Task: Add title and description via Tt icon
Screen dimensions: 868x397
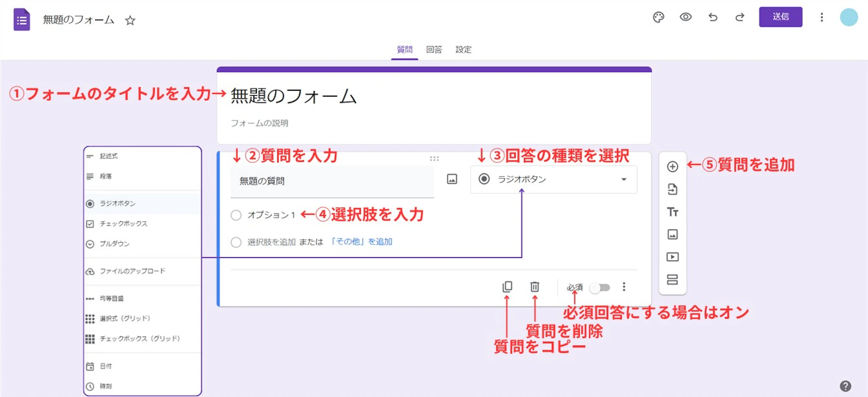Action: pyautogui.click(x=672, y=212)
